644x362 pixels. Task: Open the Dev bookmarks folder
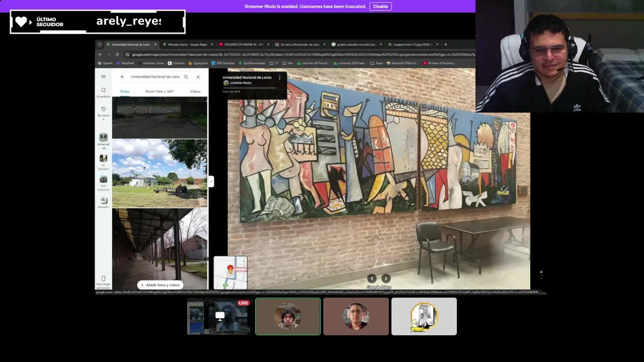click(x=288, y=63)
